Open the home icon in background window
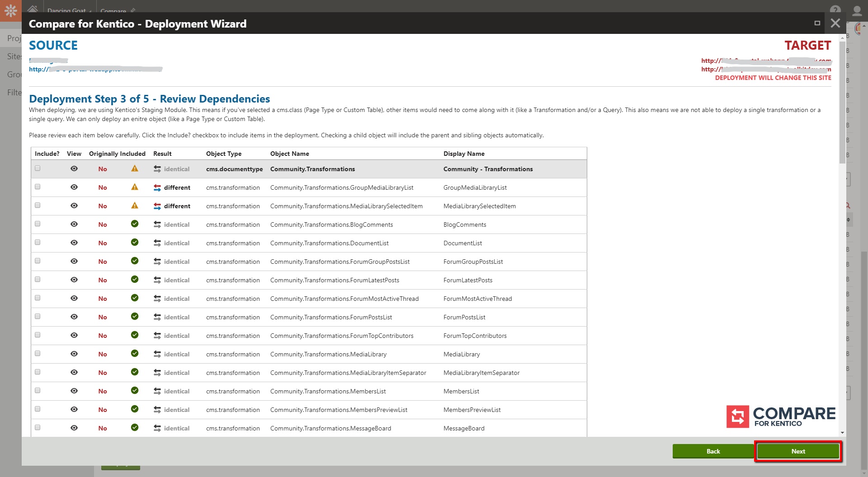This screenshot has width=868, height=477. (33, 9)
